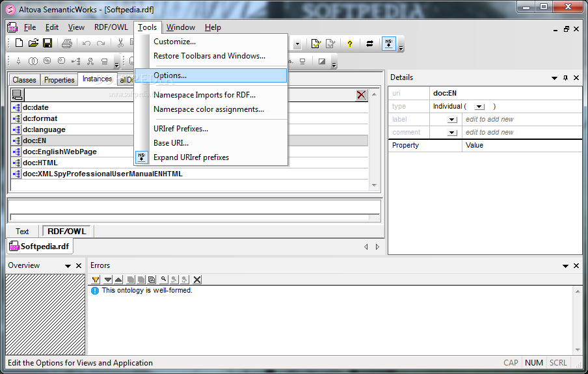Open the RDF/OWL menu

pyautogui.click(x=111, y=27)
